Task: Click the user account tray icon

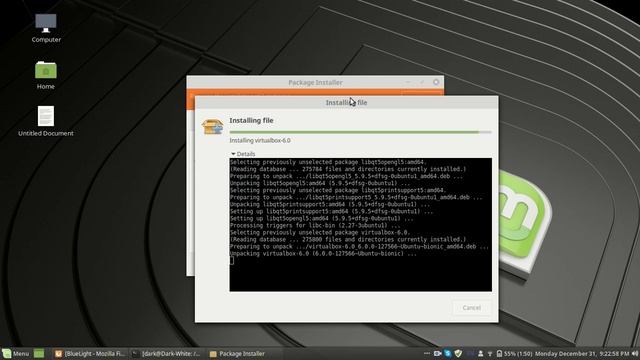Action: pyautogui.click(x=480, y=353)
